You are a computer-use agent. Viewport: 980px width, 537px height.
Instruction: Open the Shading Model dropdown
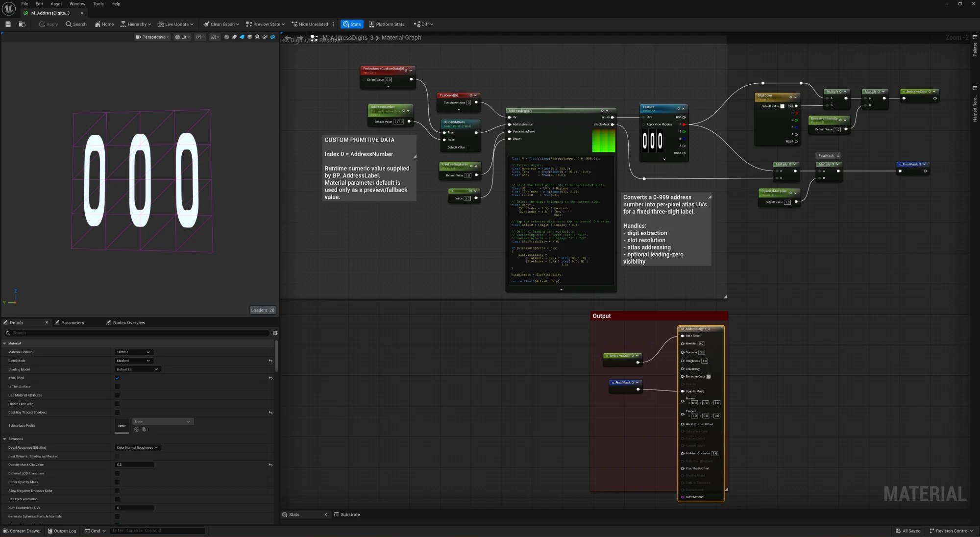point(138,369)
